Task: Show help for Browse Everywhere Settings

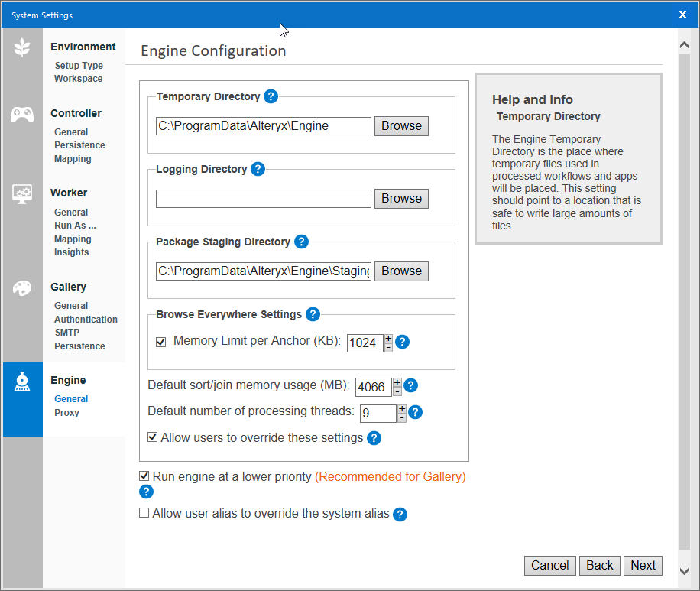Action: (x=313, y=314)
